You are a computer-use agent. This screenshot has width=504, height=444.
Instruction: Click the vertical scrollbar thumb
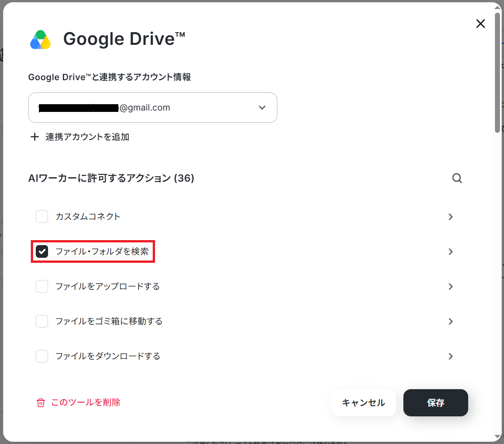497,72
